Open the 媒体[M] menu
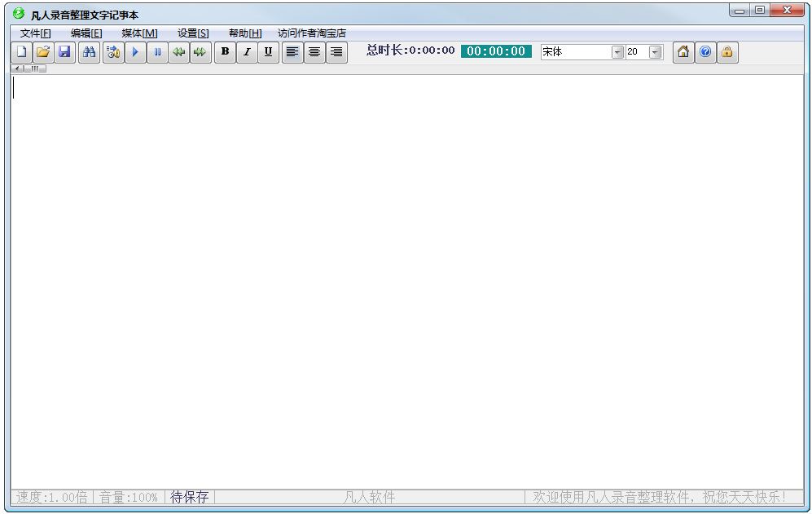The height and width of the screenshot is (514, 812). (x=139, y=33)
